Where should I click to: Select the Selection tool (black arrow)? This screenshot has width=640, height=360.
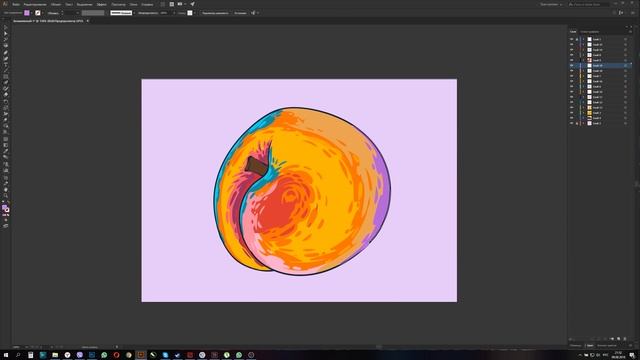[x=5, y=28]
